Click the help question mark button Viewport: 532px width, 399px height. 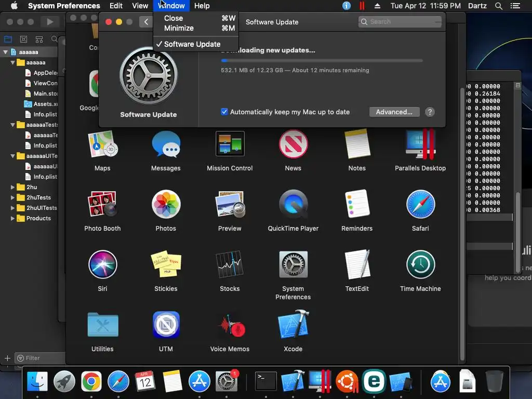(x=430, y=112)
